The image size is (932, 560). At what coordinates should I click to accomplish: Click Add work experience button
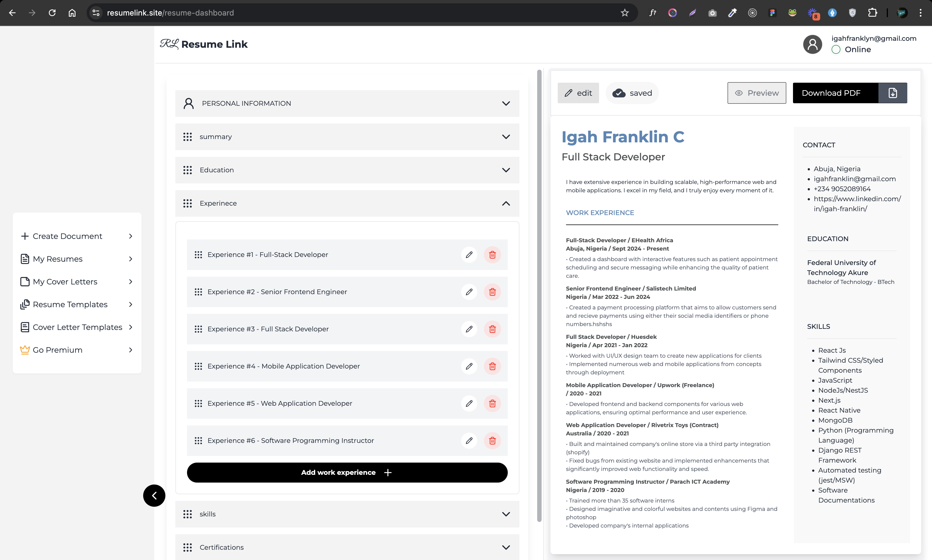click(347, 473)
